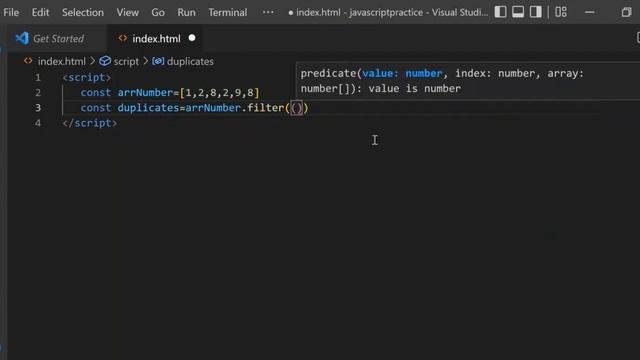
Task: Click the opening <script> tag text
Action: click(87, 77)
